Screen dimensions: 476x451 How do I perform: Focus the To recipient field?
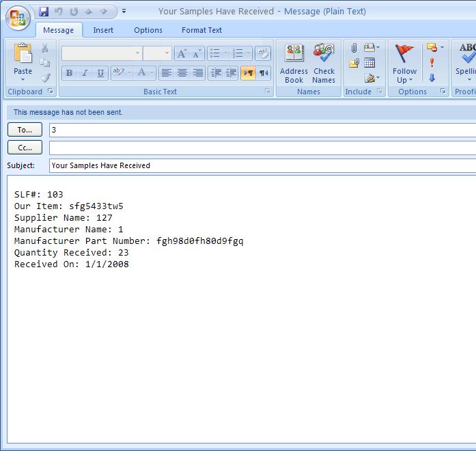point(263,130)
